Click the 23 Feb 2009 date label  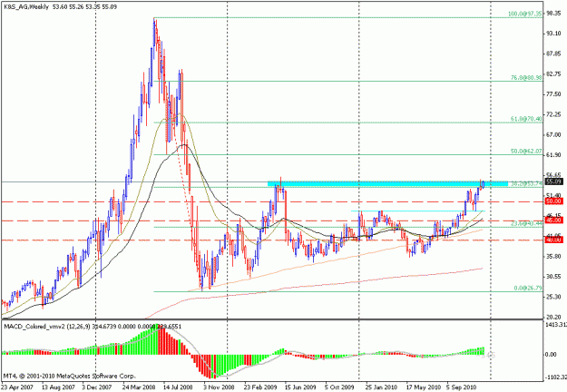tap(260, 387)
